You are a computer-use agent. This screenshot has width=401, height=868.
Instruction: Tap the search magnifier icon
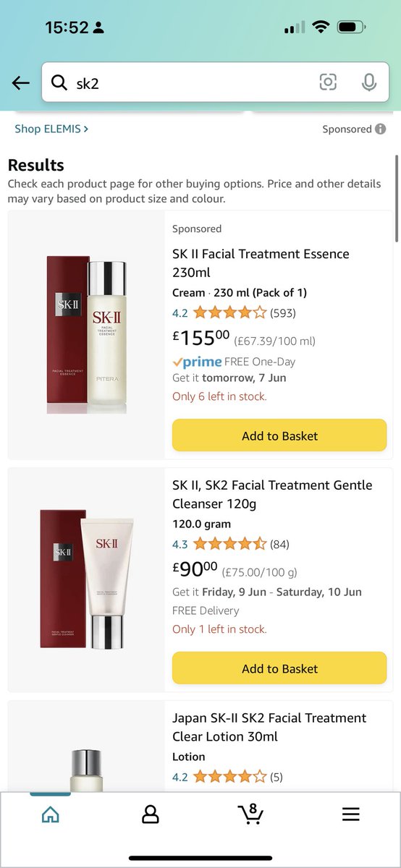[59, 82]
